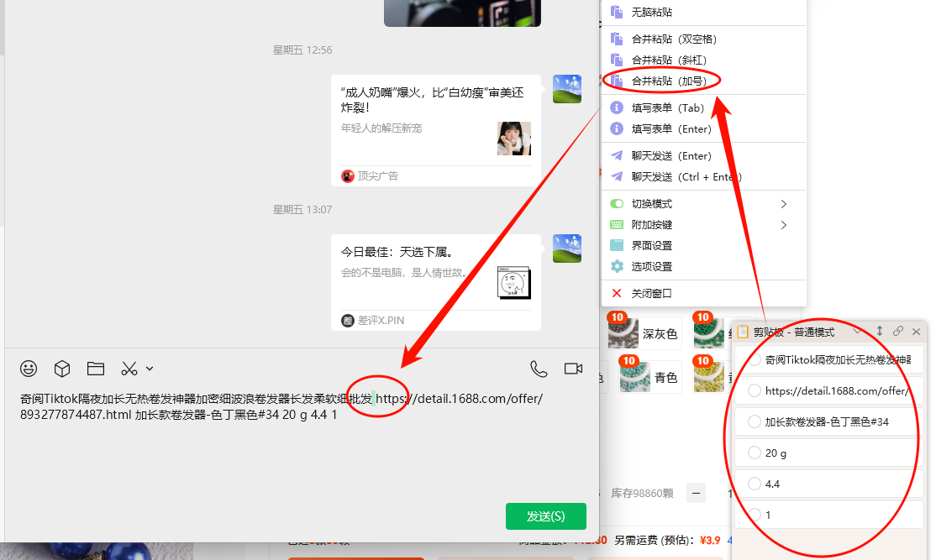Decrease quantity with the minus stepper
936x560 pixels.
(x=696, y=493)
